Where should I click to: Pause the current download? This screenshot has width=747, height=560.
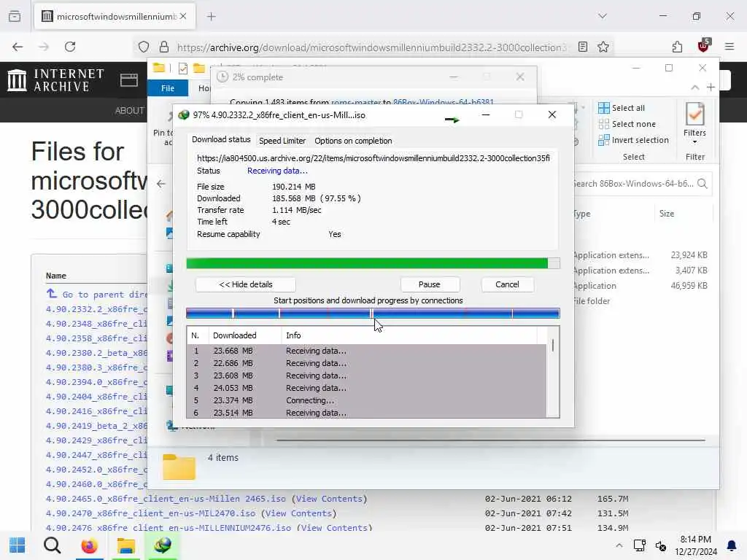[x=430, y=284]
